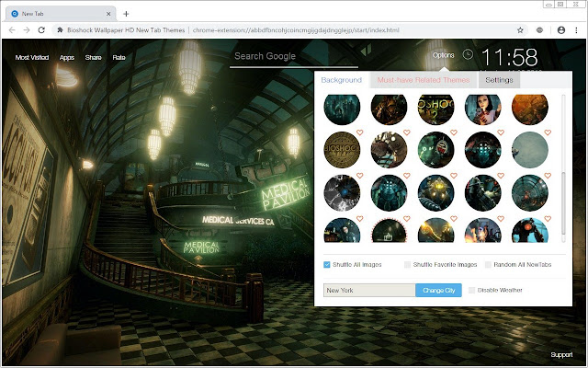
Task: Choose the gold Bioshock logo medallion background
Action: tap(342, 150)
